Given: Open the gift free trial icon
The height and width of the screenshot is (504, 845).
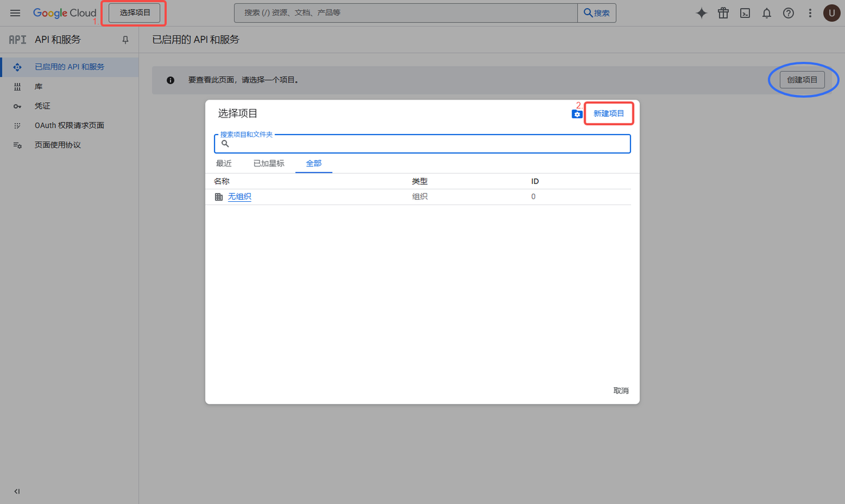Looking at the screenshot, I should coord(724,13).
